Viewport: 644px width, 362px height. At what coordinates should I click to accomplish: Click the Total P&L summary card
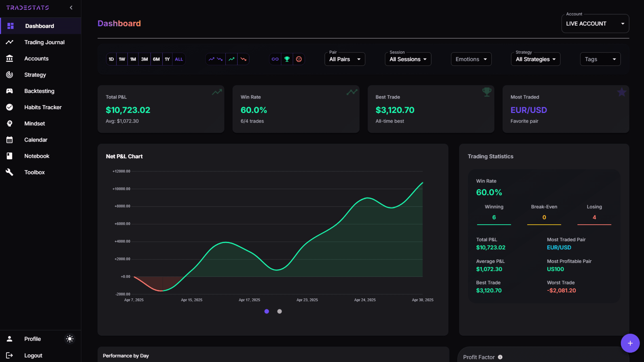(x=161, y=109)
